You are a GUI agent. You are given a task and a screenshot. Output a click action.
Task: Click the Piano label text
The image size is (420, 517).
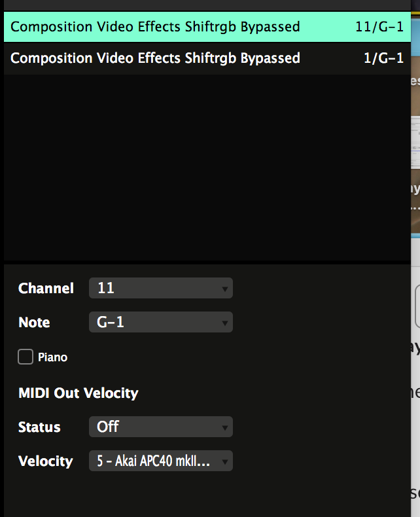point(52,357)
